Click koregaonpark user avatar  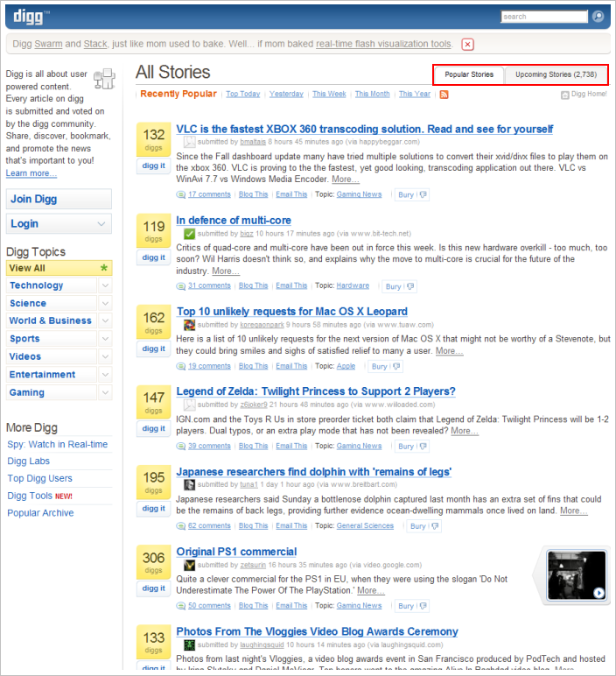pos(190,325)
